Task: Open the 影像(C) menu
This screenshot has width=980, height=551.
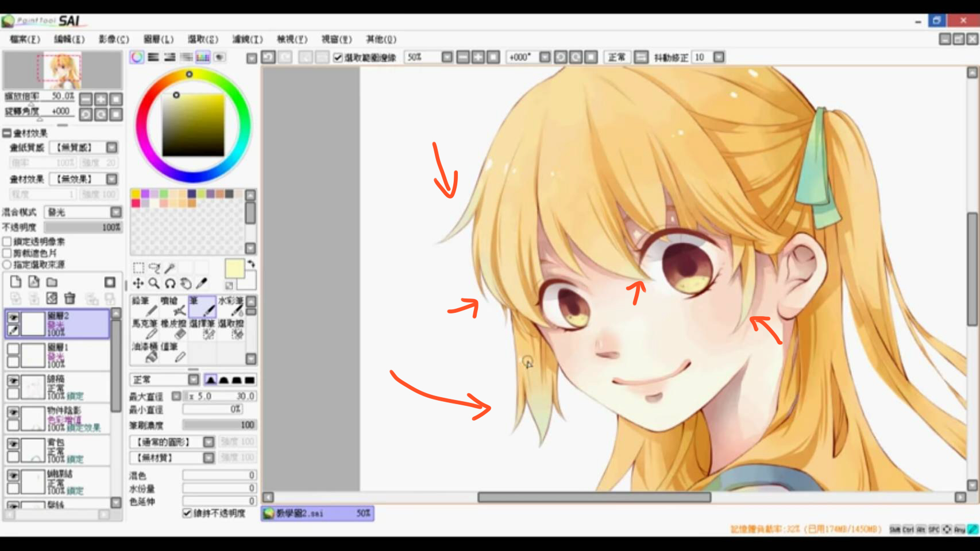Action: tap(114, 39)
